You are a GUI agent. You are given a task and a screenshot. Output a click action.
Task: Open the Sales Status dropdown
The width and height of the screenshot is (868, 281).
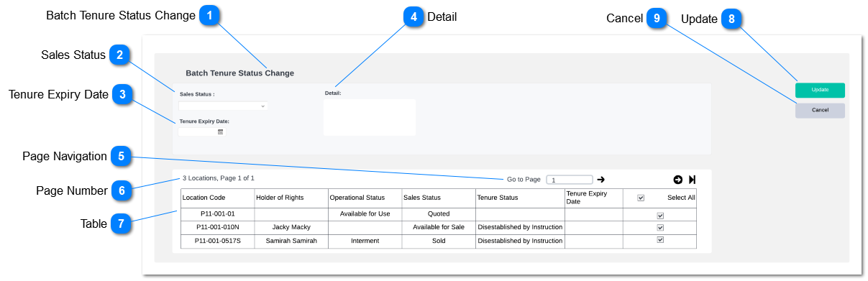coord(223,106)
